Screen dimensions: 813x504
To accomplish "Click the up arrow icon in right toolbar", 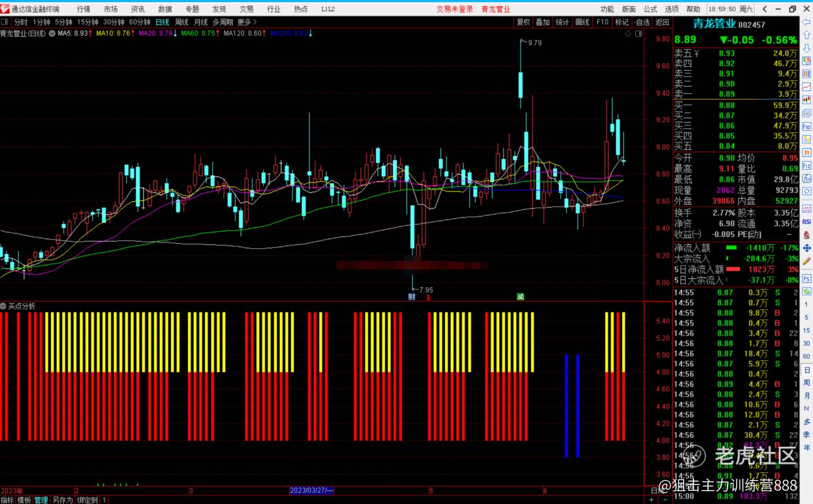I will click(807, 35).
